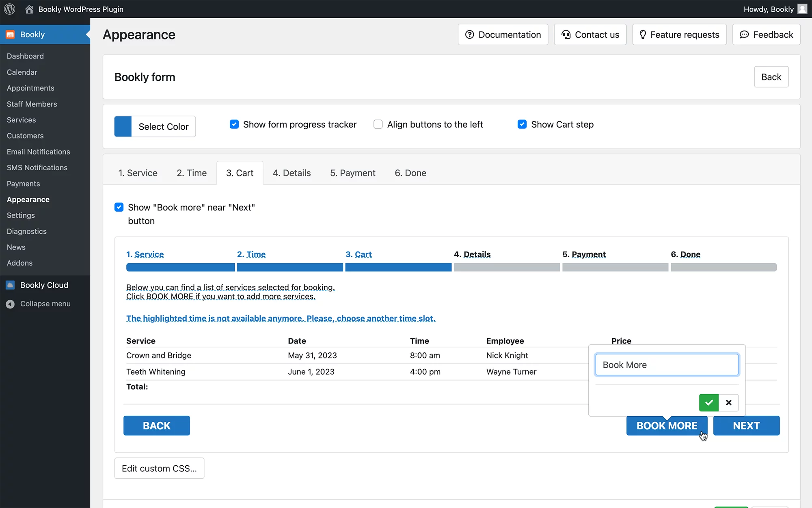Click the Service step progress bar
812x508 pixels.
coord(180,267)
